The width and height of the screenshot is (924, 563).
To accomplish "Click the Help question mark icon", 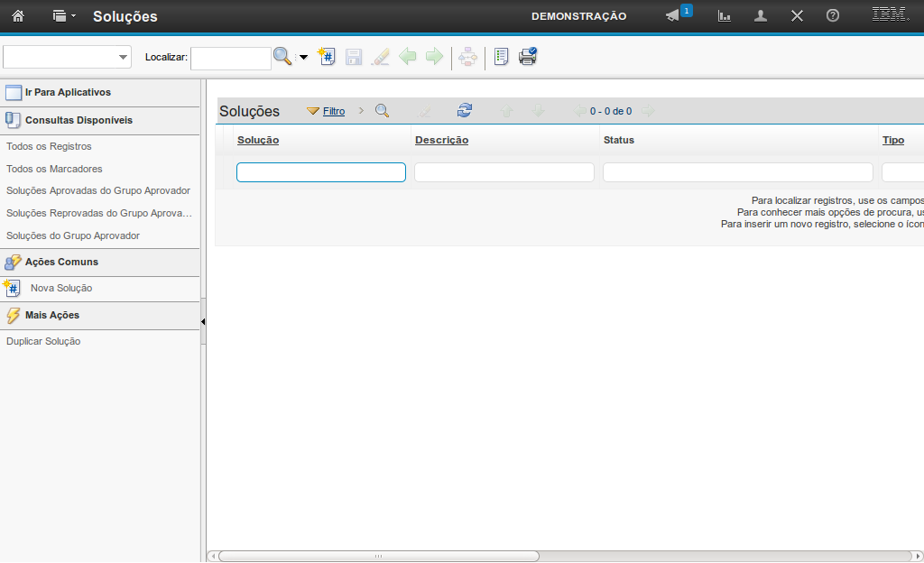I will 833,16.
